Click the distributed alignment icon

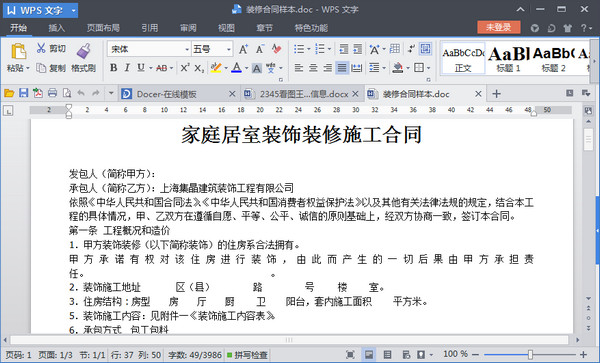click(x=356, y=68)
